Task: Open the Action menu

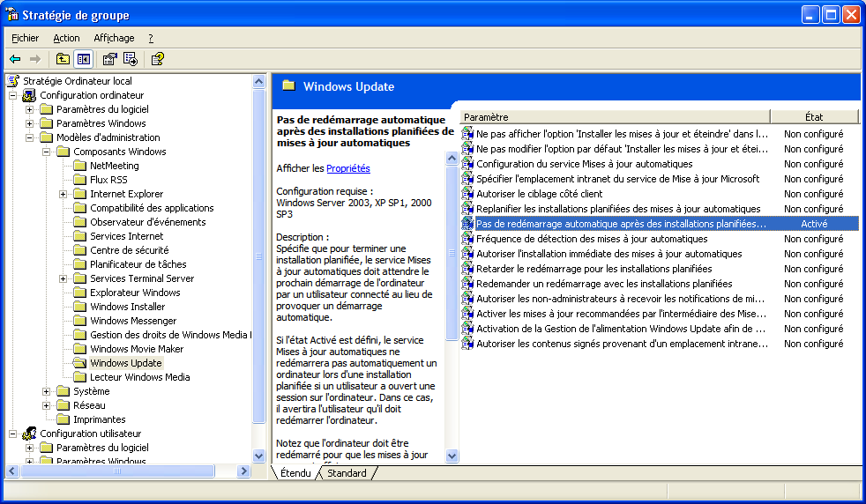Action: [66, 38]
